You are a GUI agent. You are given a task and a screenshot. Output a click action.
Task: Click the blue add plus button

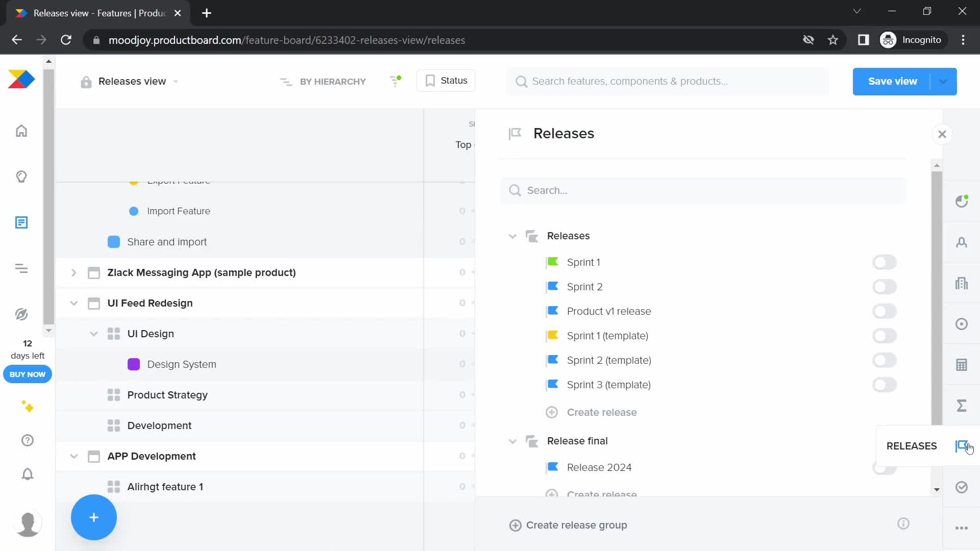tap(94, 517)
